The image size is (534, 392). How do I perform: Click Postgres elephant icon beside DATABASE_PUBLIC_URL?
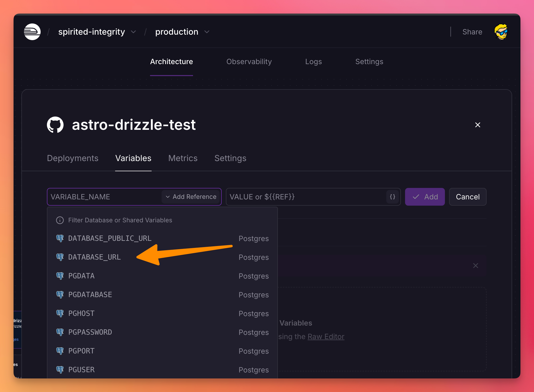point(60,238)
